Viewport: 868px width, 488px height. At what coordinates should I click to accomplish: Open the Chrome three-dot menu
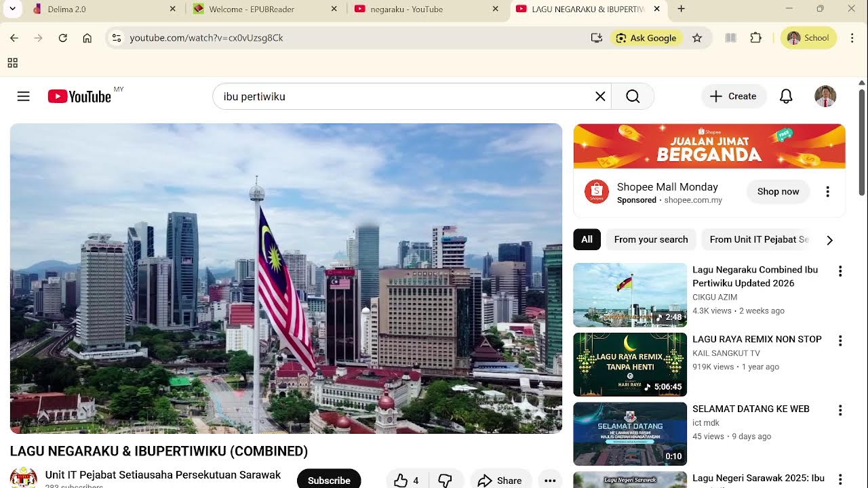click(852, 38)
